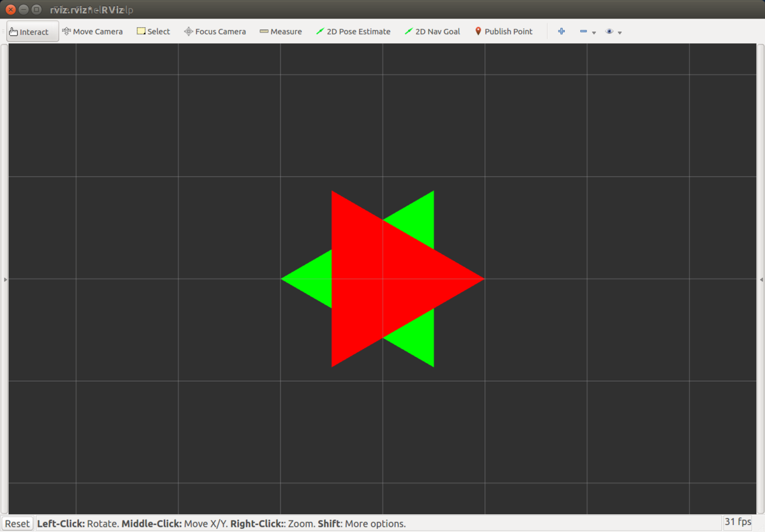
Task: Maximize the RViz window
Action: pos(36,10)
